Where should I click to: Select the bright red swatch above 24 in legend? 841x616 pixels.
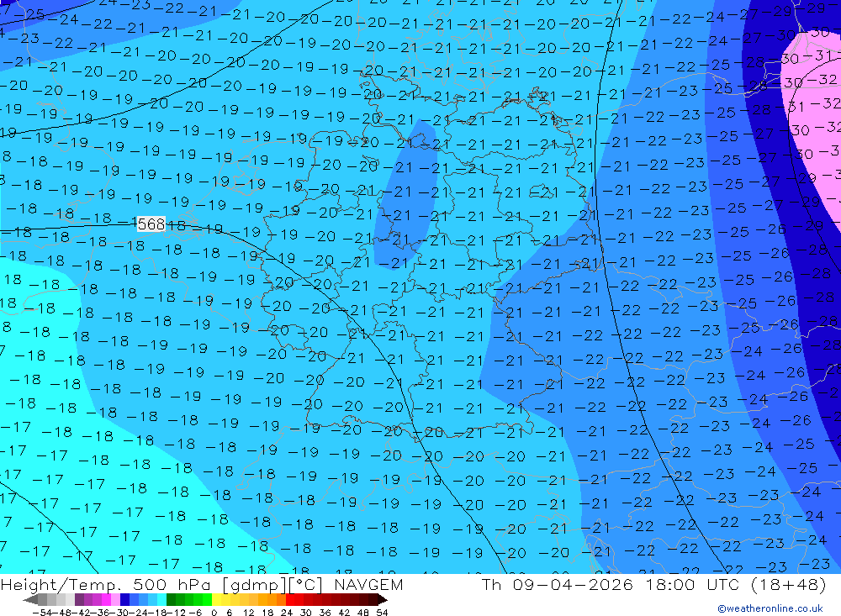290,599
